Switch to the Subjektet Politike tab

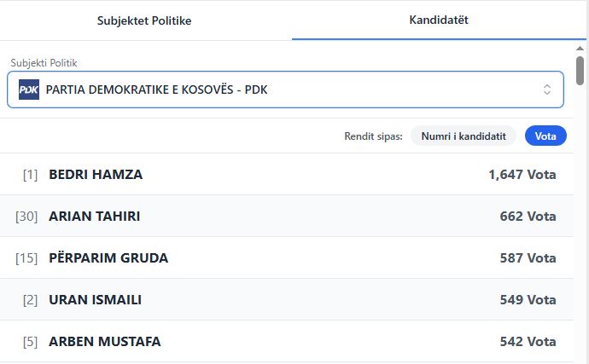coord(144,20)
